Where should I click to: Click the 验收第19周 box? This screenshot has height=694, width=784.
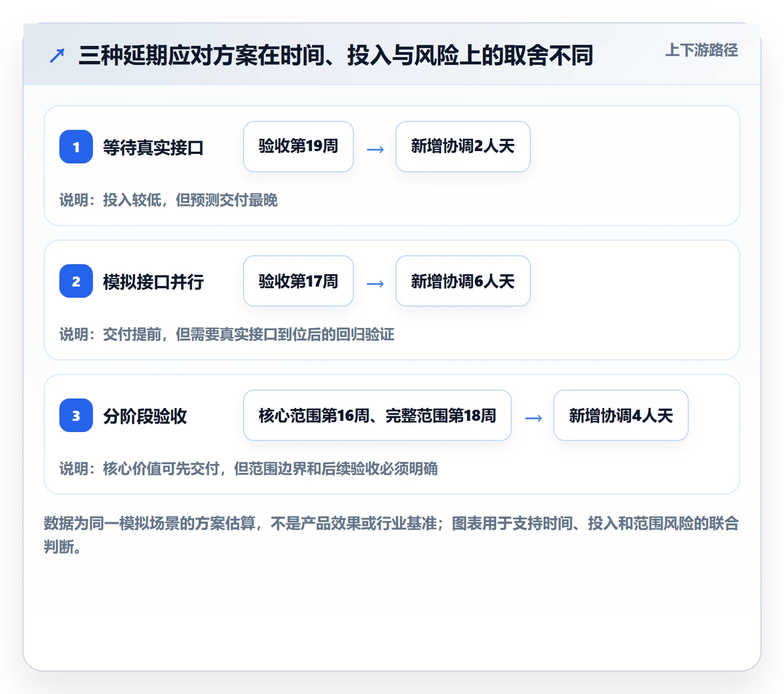click(x=298, y=147)
